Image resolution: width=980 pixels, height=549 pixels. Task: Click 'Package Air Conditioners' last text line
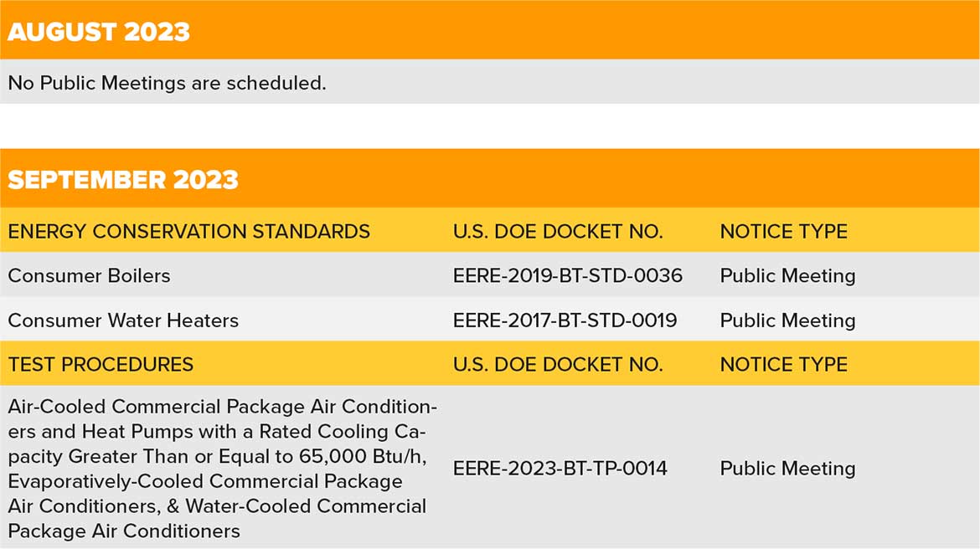click(x=124, y=531)
